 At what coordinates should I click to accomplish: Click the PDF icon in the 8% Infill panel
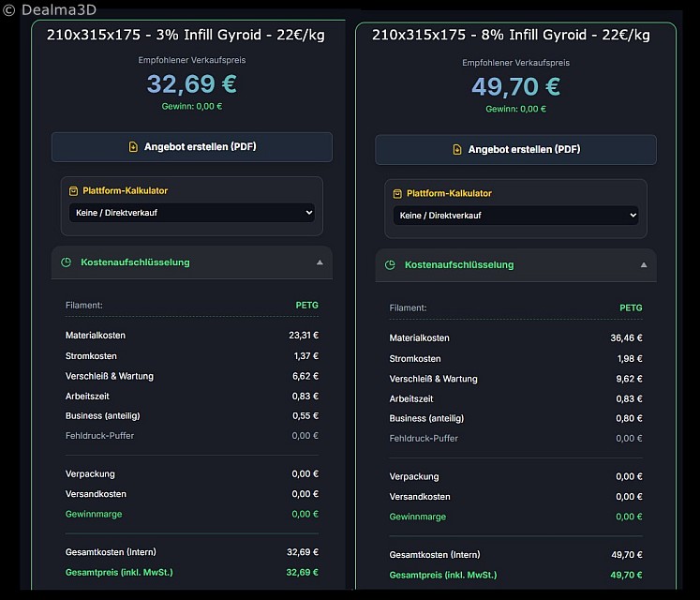tap(457, 150)
